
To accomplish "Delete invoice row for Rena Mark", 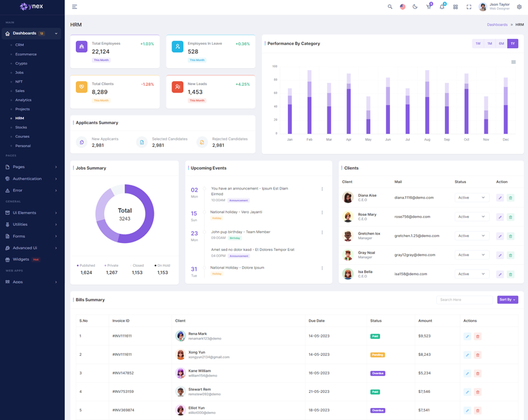I will [x=478, y=336].
